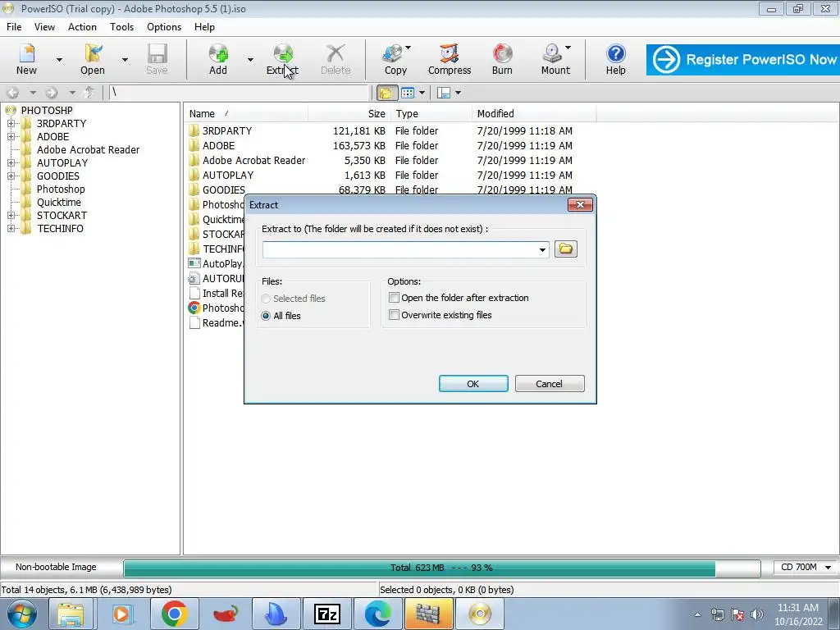Click the Copy disc toolbar icon
This screenshot has height=630, width=840.
(395, 59)
